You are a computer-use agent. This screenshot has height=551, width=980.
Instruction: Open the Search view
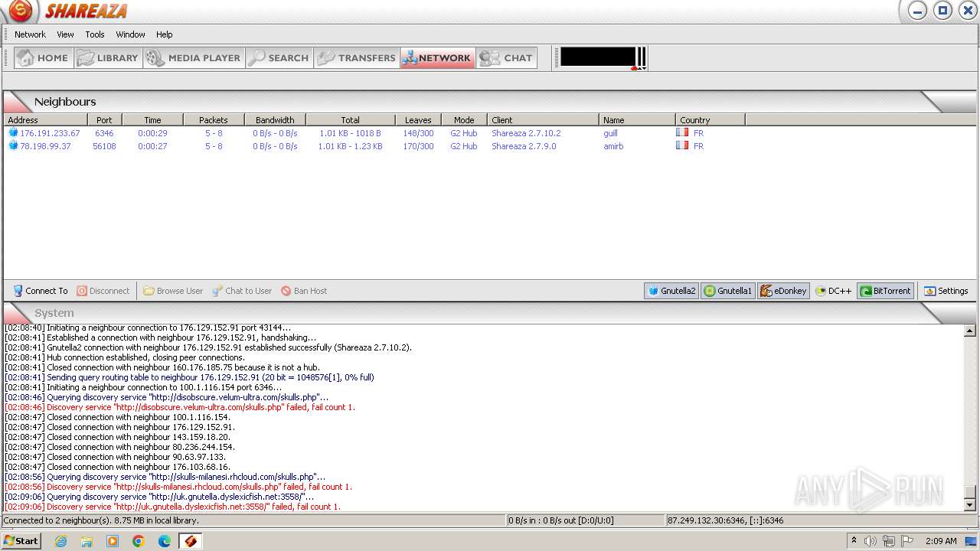279,58
